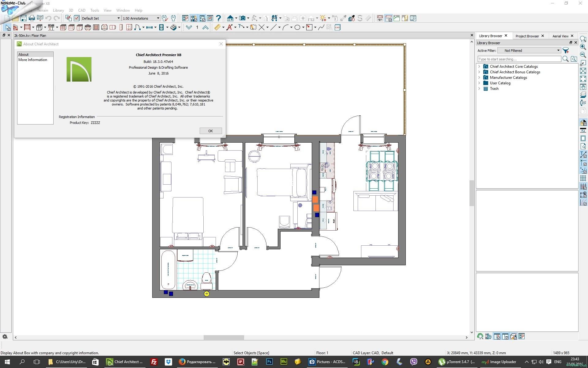Expand Manufacturer Catalogs tree node
Image resolution: width=588 pixels, height=368 pixels.
[479, 77]
